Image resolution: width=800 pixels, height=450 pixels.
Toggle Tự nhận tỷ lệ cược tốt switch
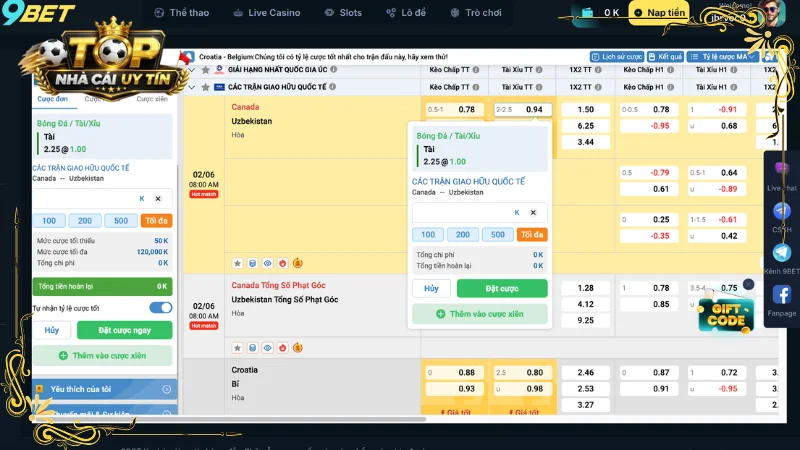160,308
